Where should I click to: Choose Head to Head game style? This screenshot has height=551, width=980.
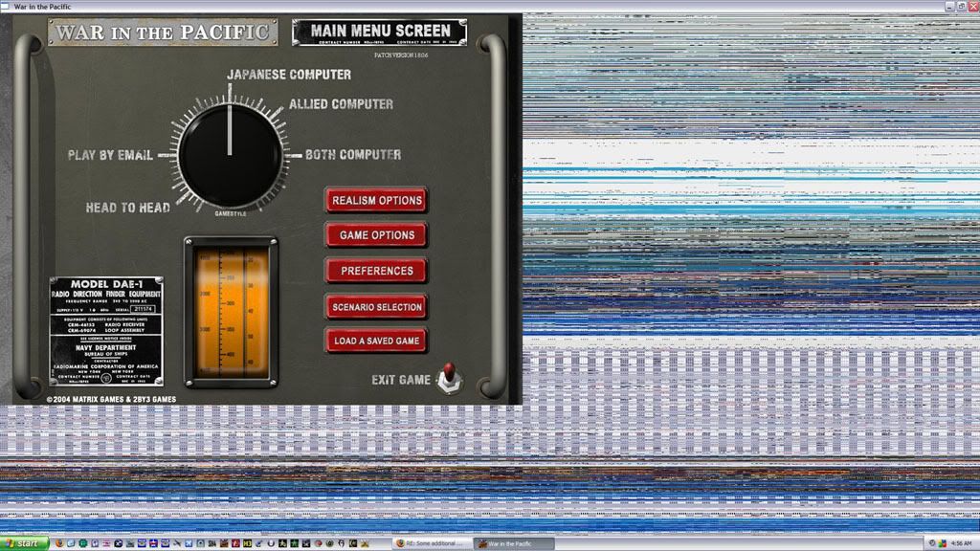click(127, 208)
